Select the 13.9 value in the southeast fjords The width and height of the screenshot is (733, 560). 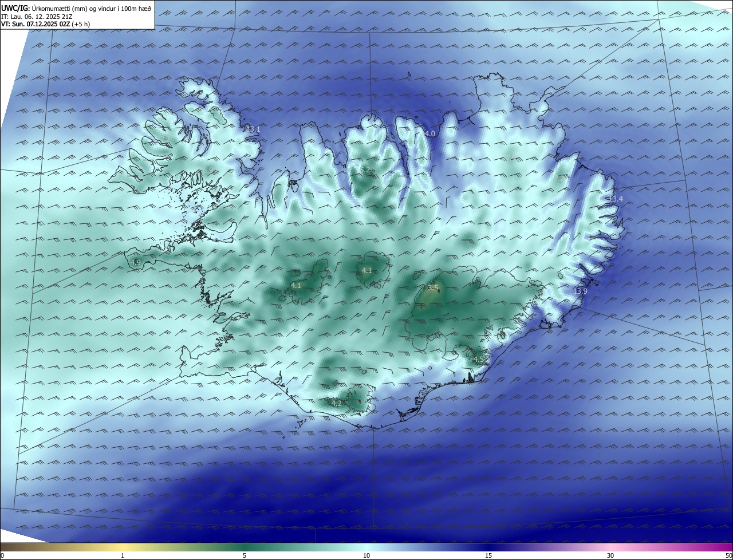pos(580,291)
